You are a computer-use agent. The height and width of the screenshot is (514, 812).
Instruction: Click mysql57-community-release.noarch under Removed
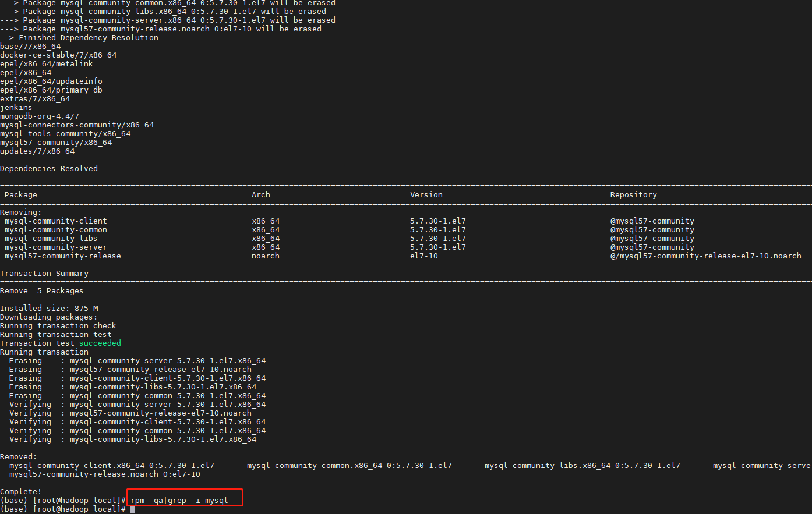pos(105,474)
